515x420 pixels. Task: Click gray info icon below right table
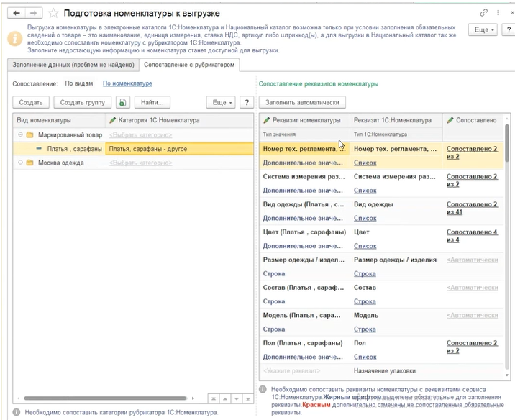coord(263,390)
